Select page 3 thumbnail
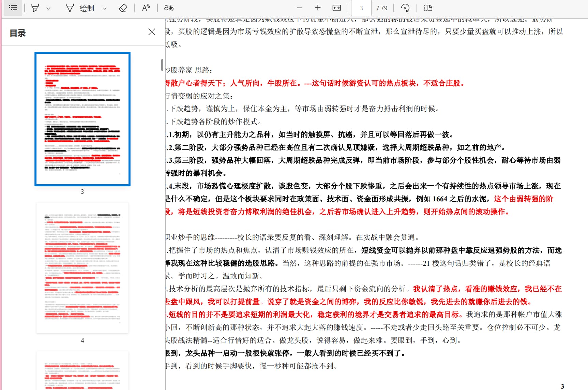 pos(82,119)
